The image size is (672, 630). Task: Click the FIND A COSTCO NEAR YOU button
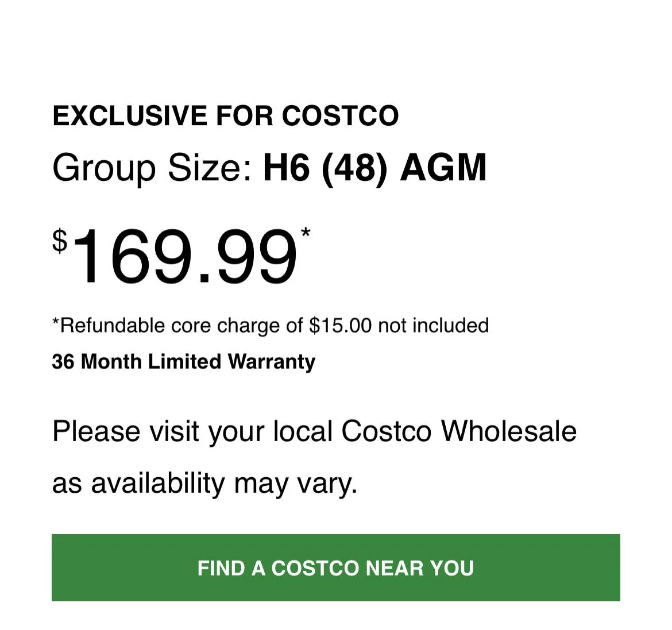pos(335,568)
